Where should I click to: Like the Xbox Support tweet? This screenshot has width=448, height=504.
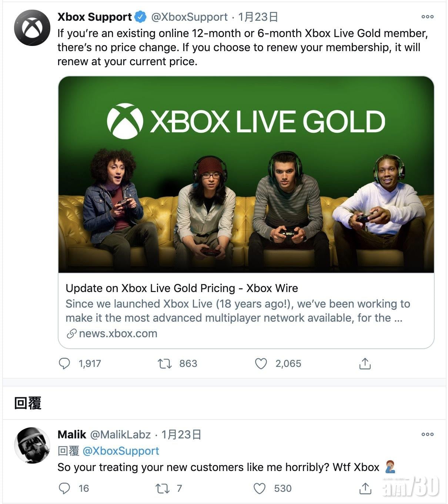(x=261, y=364)
